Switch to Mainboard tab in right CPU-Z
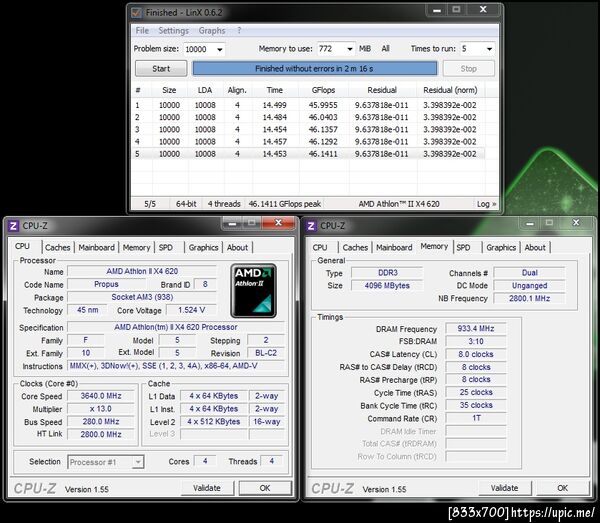Viewport: 600px width, 523px height. click(x=394, y=248)
